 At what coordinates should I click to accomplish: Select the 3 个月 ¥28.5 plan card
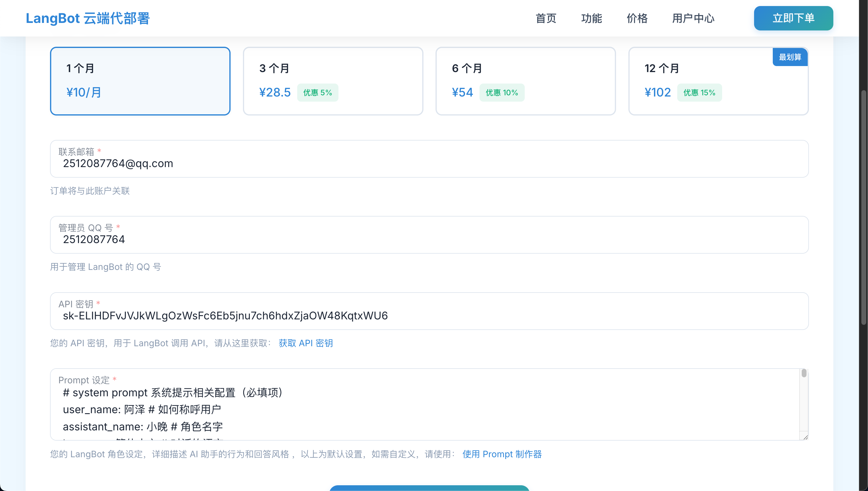point(333,81)
